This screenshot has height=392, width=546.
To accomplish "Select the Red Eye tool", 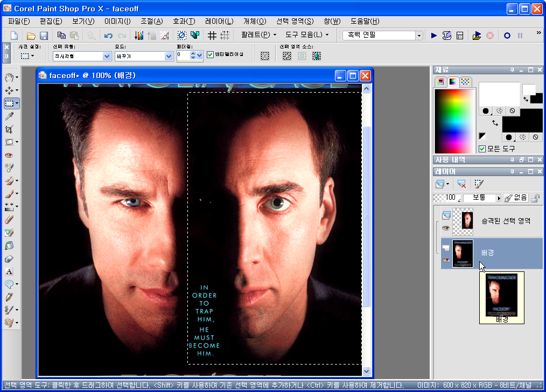I will click(9, 155).
